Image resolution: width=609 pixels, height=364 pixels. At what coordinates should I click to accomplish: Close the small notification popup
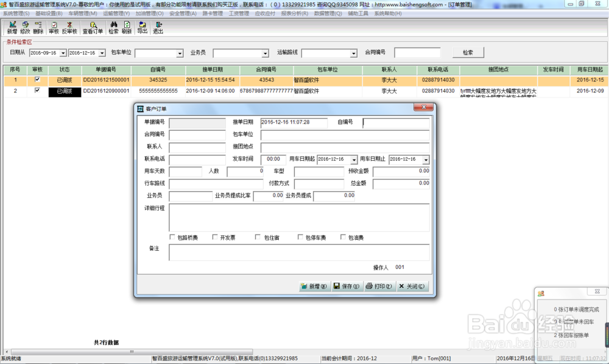[597, 291]
